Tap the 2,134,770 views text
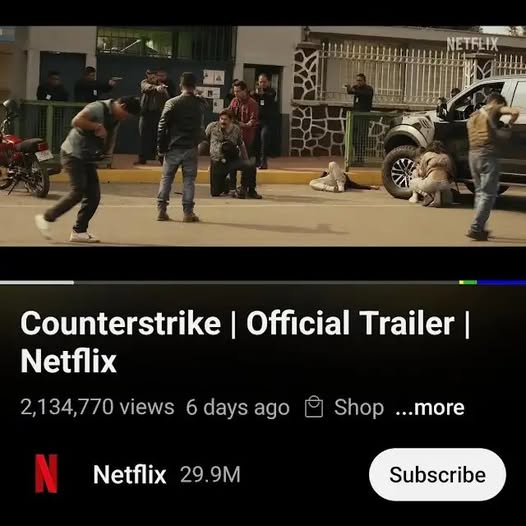 [x=97, y=407]
